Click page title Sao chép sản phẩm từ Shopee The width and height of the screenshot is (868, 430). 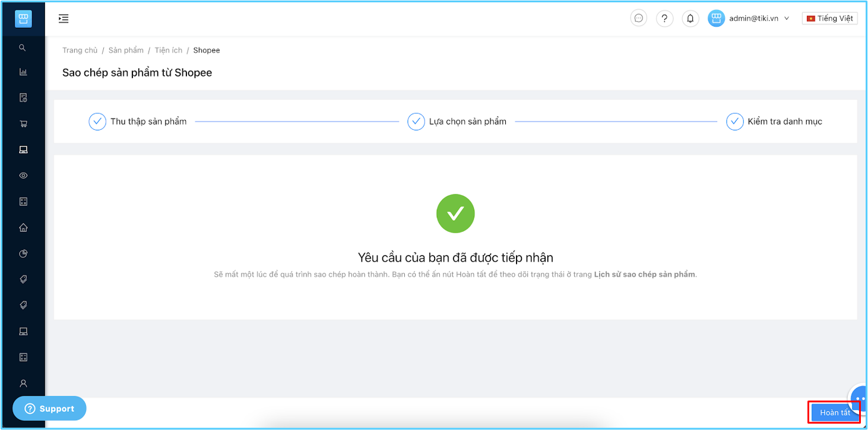click(137, 73)
